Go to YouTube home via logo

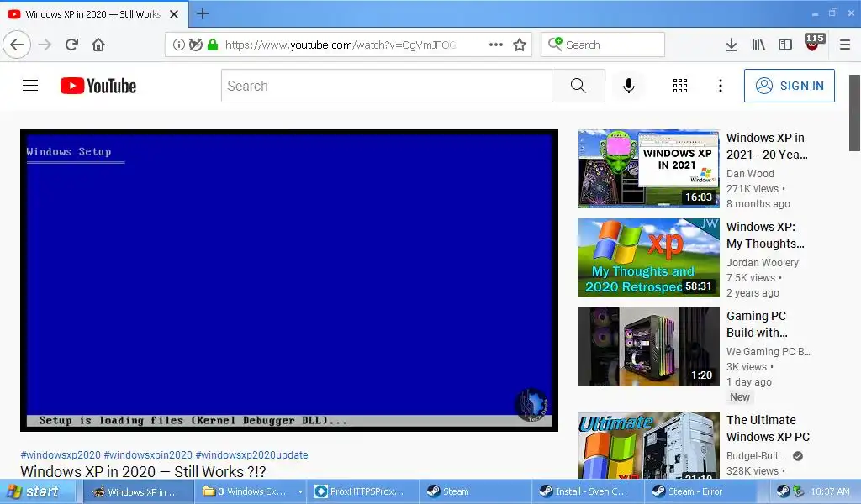pos(98,86)
